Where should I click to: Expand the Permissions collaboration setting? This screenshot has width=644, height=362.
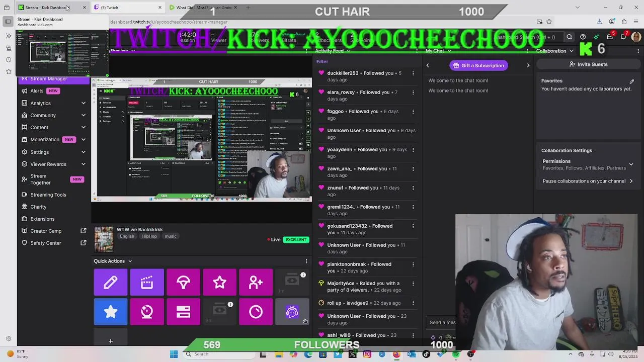[631, 164]
